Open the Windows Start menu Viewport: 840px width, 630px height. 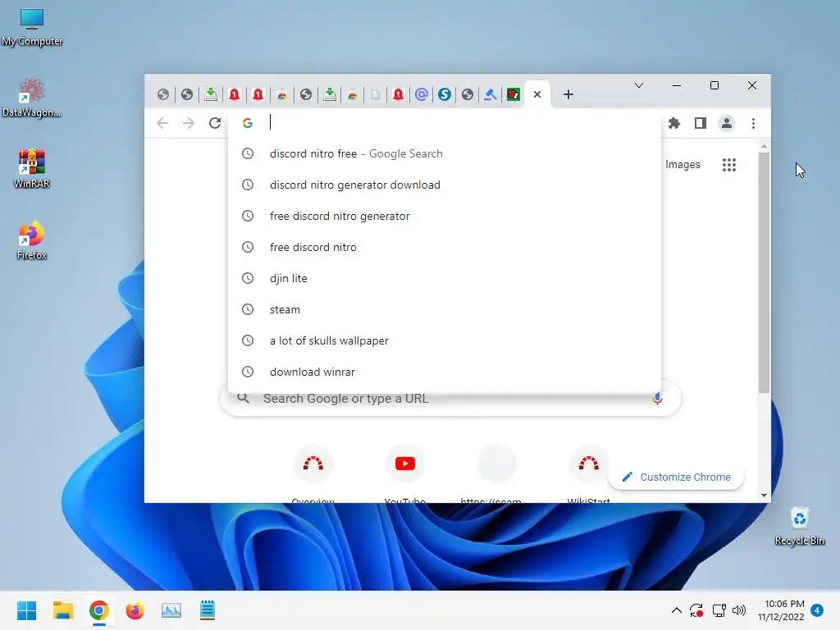click(27, 610)
